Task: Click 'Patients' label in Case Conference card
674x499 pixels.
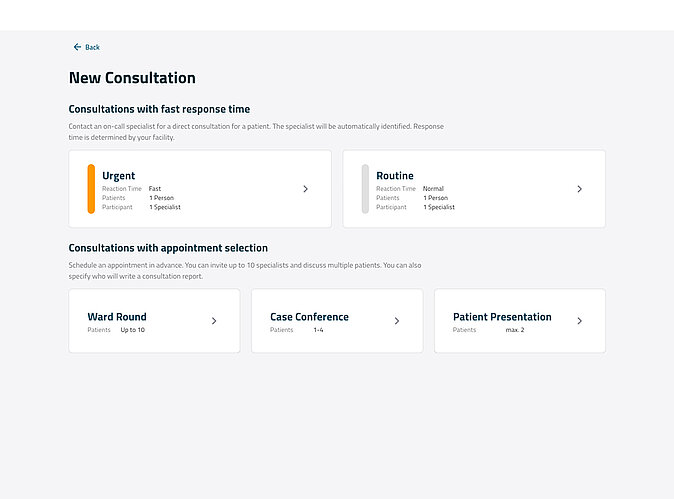Action: tap(282, 330)
